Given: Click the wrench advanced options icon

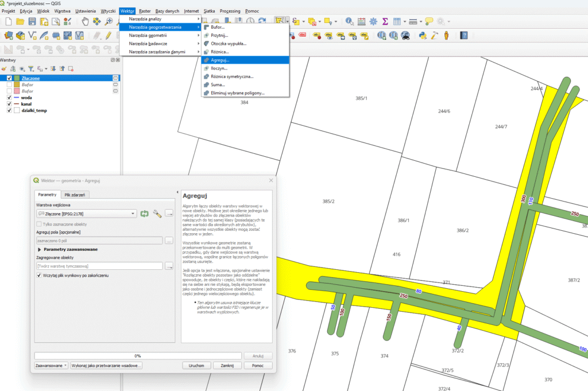Looking at the screenshot, I should (157, 214).
